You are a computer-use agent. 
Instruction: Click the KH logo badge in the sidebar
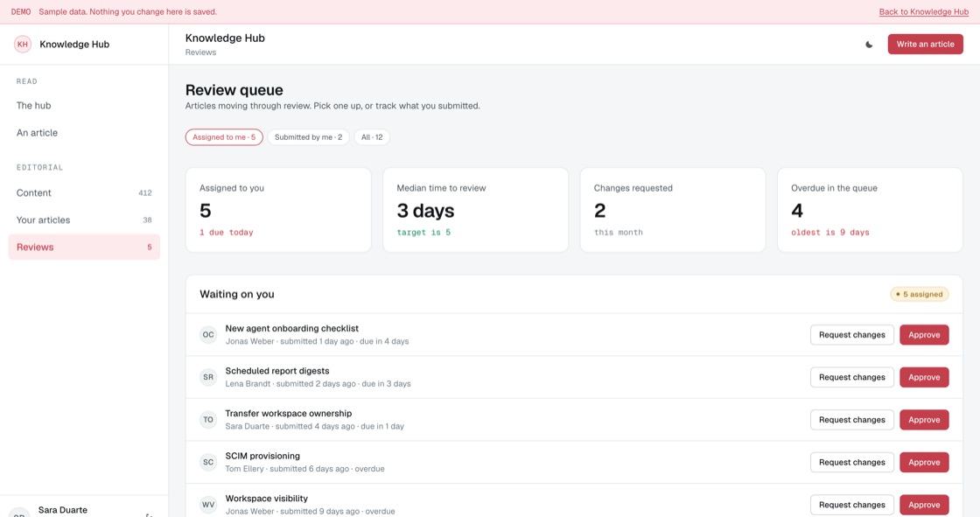point(23,45)
